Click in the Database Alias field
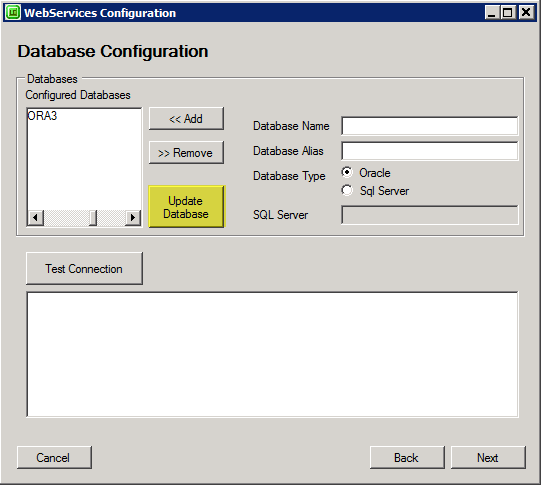Screen dimensions: 541x485 tap(430, 151)
